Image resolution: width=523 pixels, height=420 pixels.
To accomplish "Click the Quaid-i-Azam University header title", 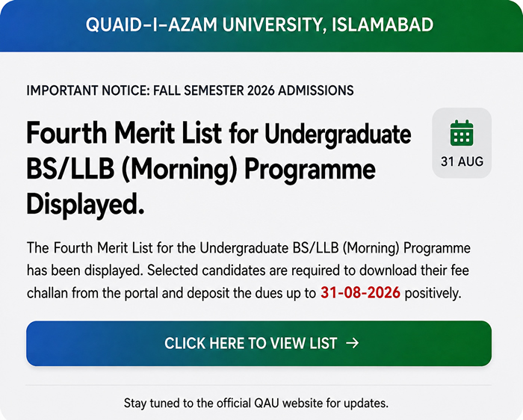I will tap(259, 25).
